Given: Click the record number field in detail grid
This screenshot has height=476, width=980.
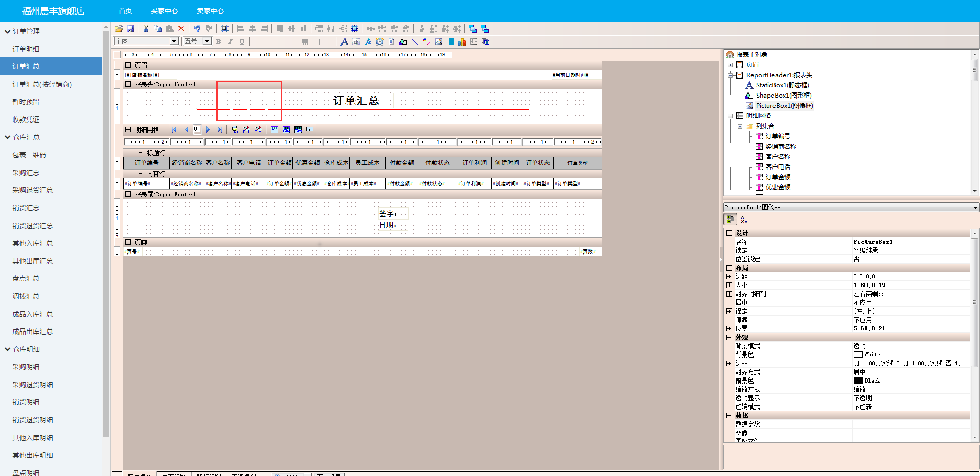Looking at the screenshot, I should coord(197,130).
